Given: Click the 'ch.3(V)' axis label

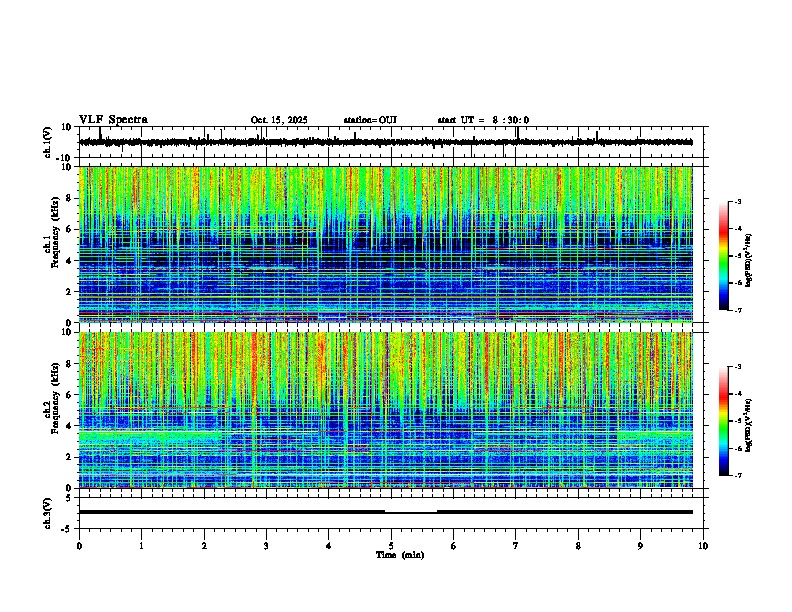Looking at the screenshot, I should 48,514.
